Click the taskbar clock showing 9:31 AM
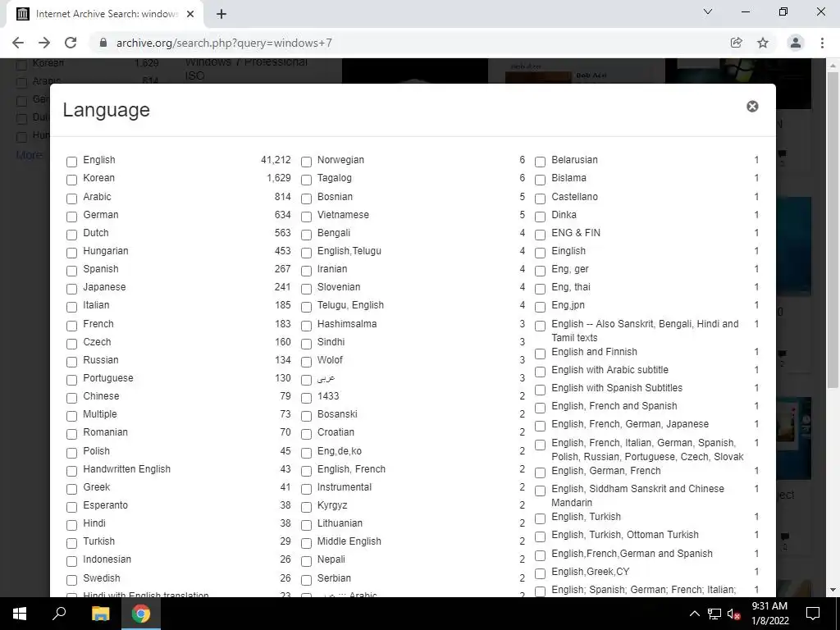The width and height of the screenshot is (840, 630). coord(769,614)
